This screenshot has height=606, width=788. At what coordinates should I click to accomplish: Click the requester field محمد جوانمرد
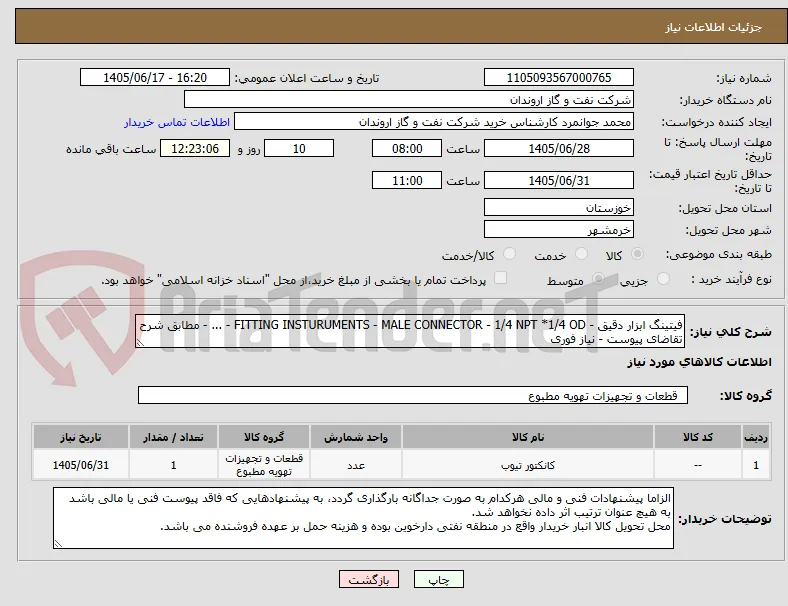pos(434,122)
